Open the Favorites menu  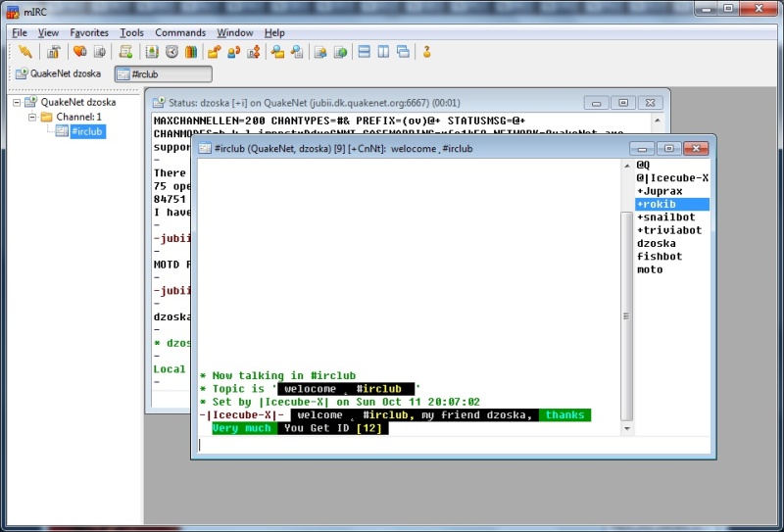click(89, 32)
